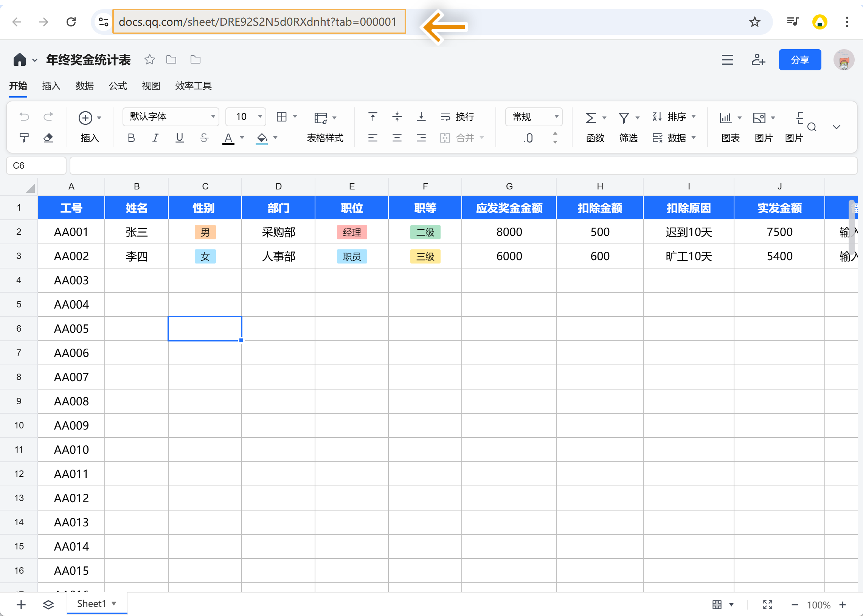This screenshot has width=863, height=616.
Task: Switch to the 公式 menu tab
Action: pos(118,86)
